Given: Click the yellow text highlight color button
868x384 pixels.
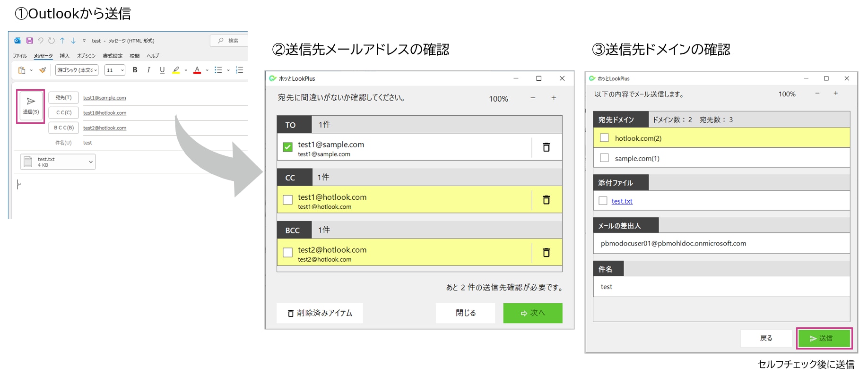Looking at the screenshot, I should click(x=176, y=70).
